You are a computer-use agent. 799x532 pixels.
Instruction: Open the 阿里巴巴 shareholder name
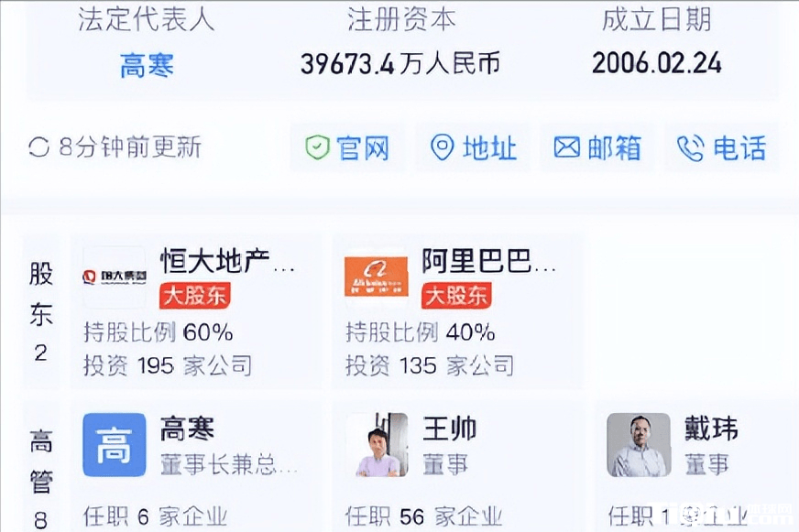click(x=489, y=261)
